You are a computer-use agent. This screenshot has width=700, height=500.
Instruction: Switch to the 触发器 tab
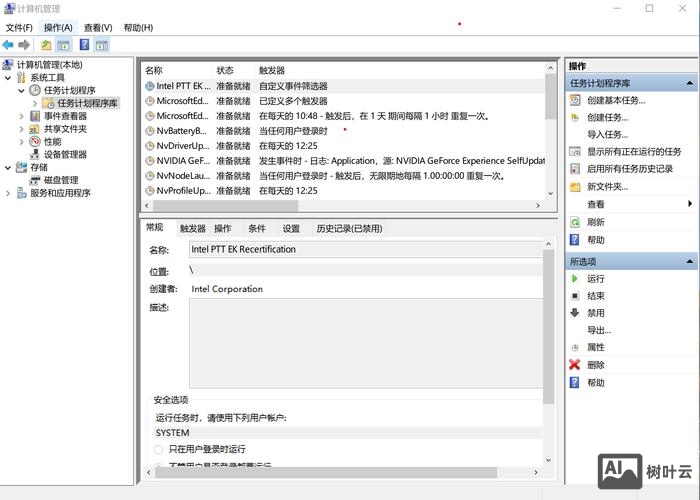pos(192,229)
